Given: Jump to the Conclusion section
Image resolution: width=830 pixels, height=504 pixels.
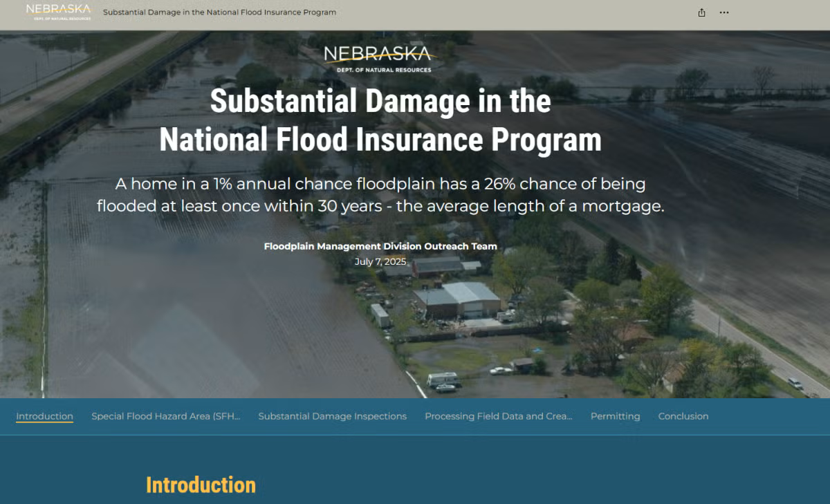Looking at the screenshot, I should pyautogui.click(x=683, y=416).
